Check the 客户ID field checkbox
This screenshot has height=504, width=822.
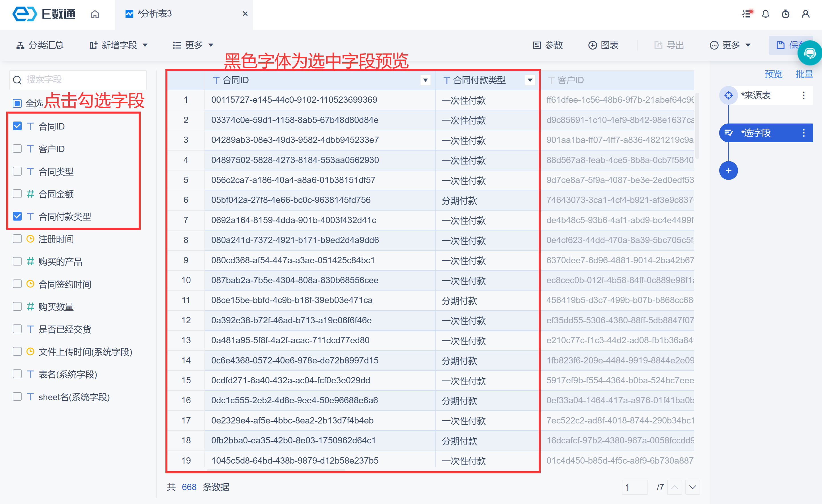pos(17,149)
